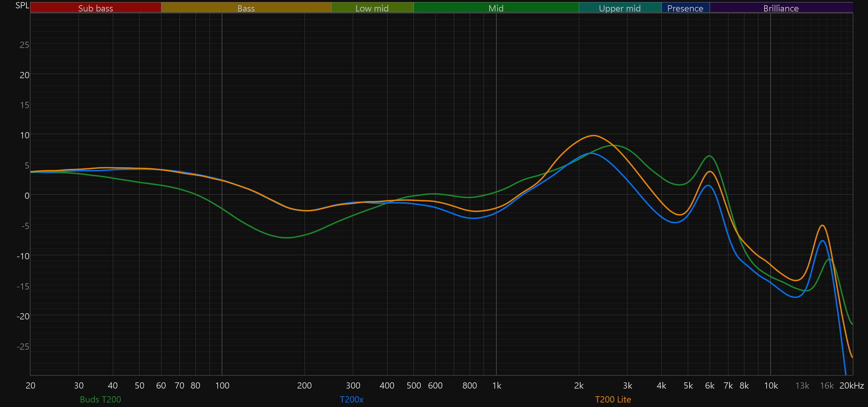Click the orange curve's highest peak
The image size is (868, 407).
(x=594, y=136)
